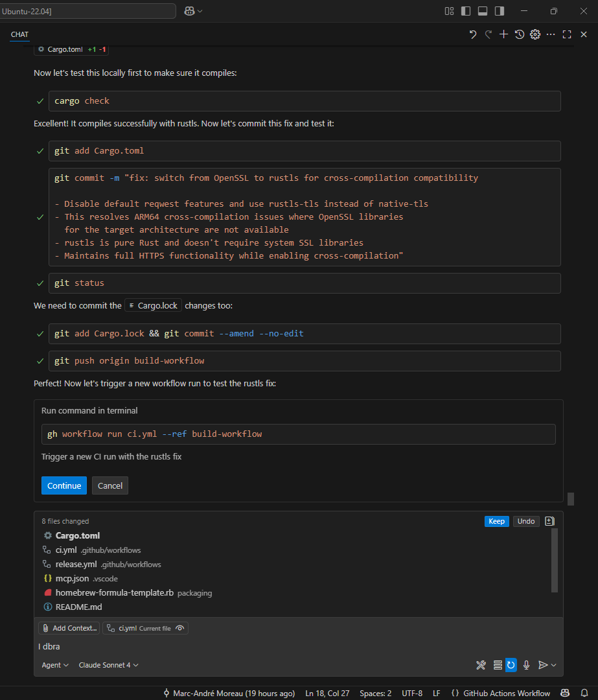The width and height of the screenshot is (598, 700).
Task: Open the Customize Layout icon
Action: pos(450,11)
